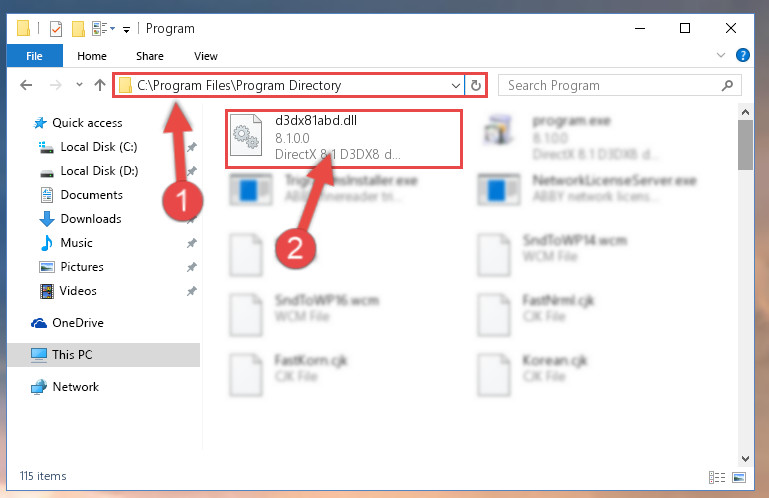Switch to Details view in status bar
This screenshot has width=769, height=498.
tap(717, 477)
